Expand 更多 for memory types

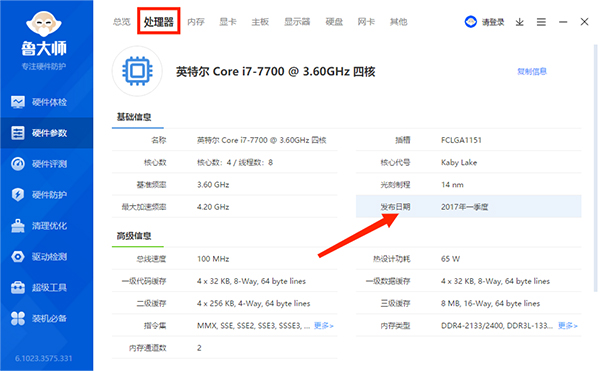[568, 326]
